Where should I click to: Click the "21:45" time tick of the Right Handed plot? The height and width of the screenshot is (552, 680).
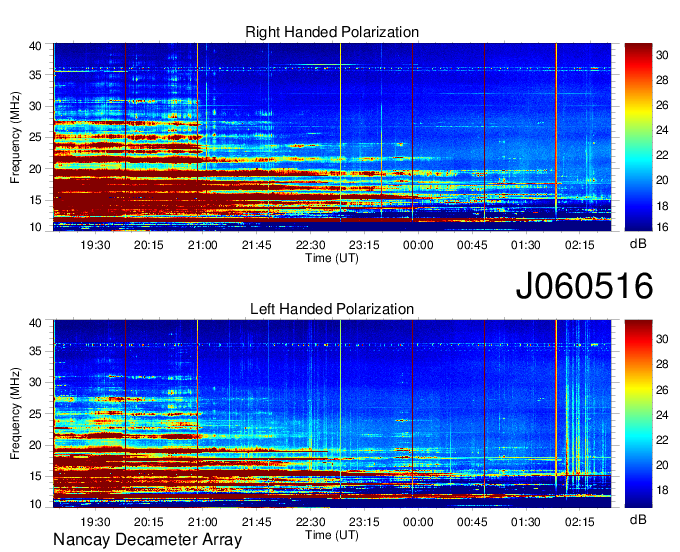pos(256,245)
